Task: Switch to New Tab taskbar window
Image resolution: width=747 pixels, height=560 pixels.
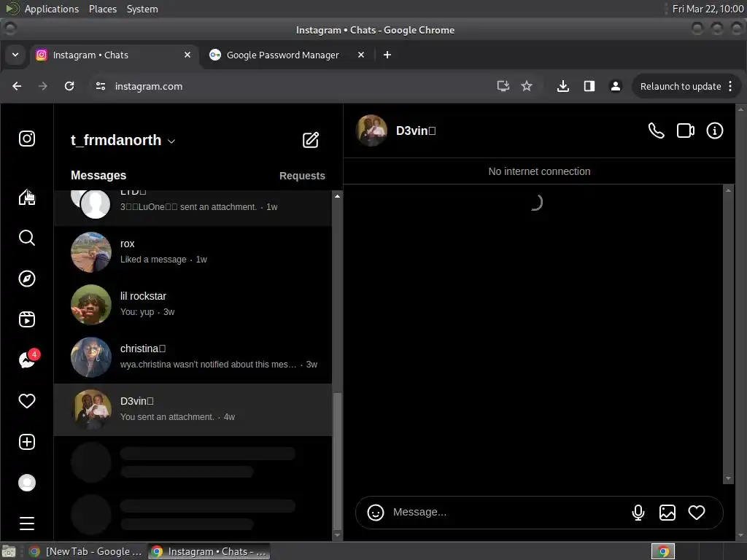Action: [86, 551]
